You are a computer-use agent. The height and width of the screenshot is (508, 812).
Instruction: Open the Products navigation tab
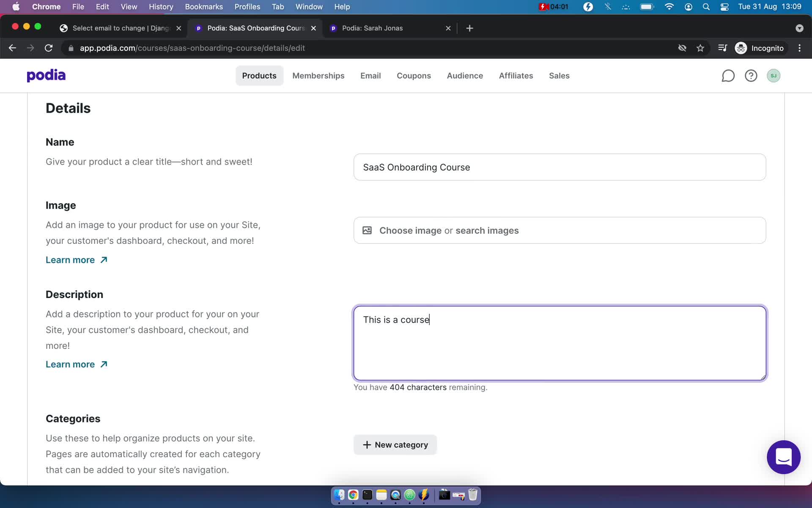(260, 75)
